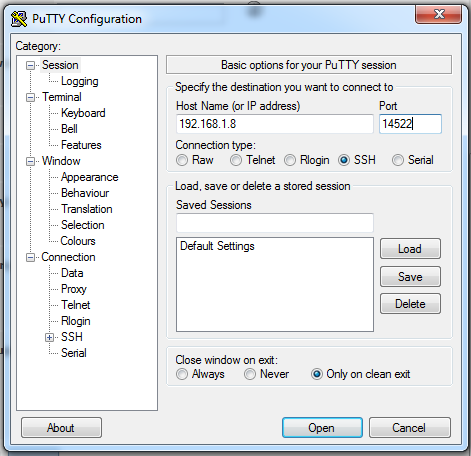Set close window on exit to Never
The image size is (471, 456).
click(250, 374)
